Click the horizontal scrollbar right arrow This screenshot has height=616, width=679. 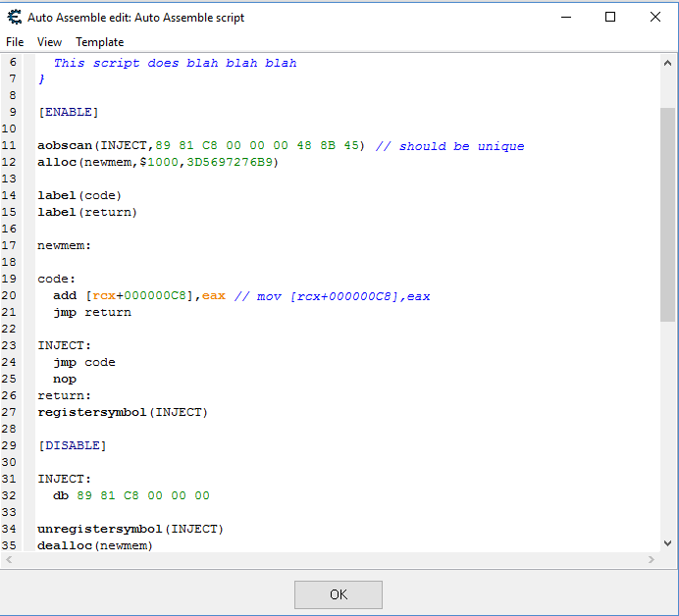(653, 559)
